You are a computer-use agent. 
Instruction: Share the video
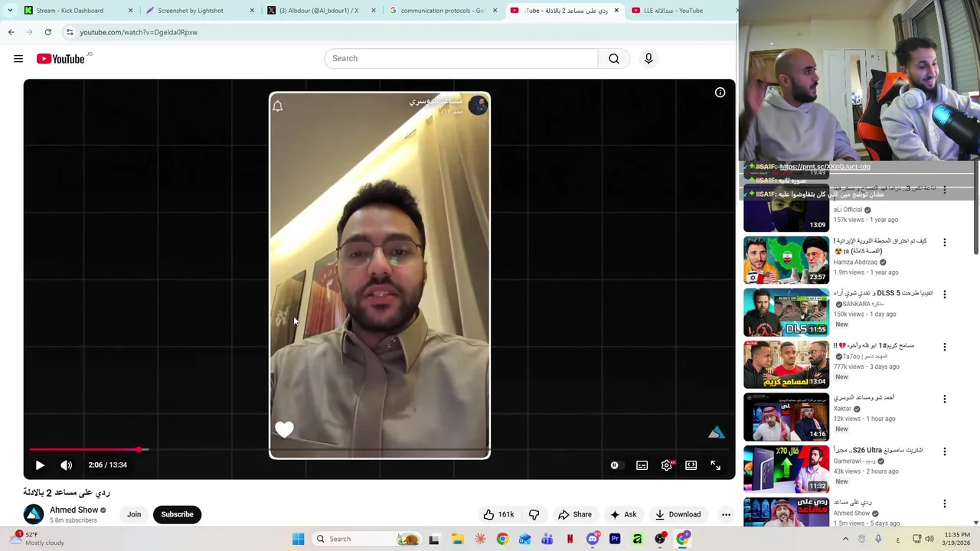(575, 514)
